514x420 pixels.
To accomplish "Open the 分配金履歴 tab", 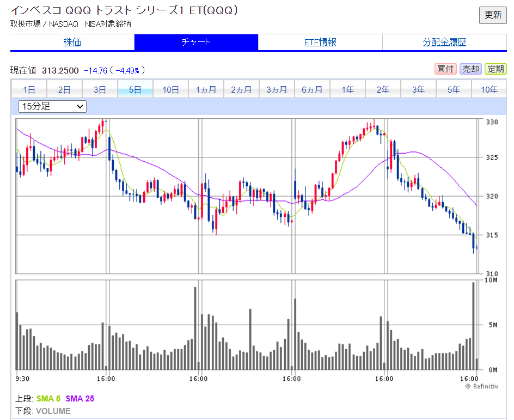I will [444, 42].
